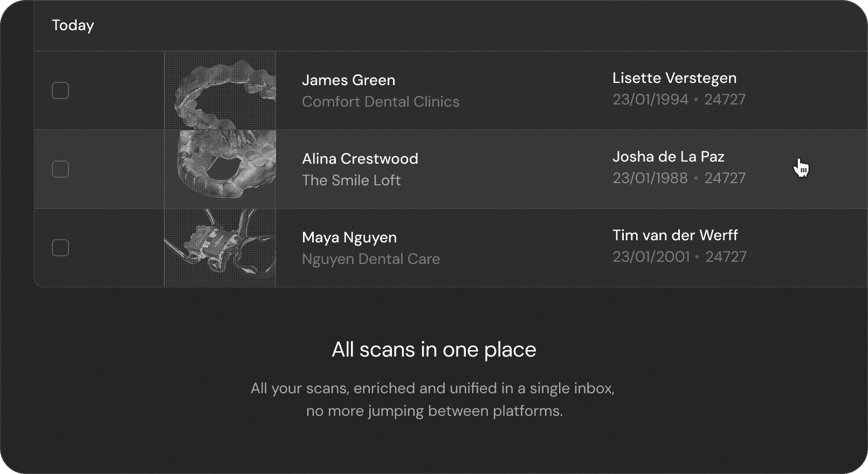This screenshot has width=868, height=474.
Task: Click practitioner Lisette Verstegen's name
Action: (x=674, y=78)
